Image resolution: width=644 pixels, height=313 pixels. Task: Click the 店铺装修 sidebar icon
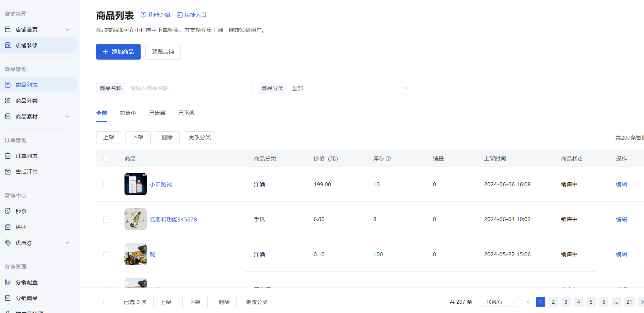8,45
